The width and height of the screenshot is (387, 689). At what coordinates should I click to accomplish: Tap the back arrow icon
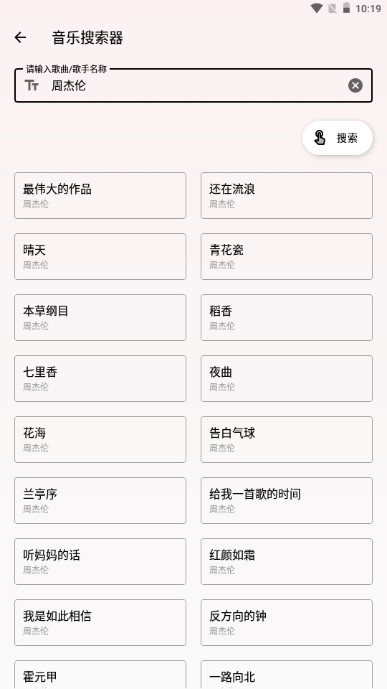click(20, 38)
